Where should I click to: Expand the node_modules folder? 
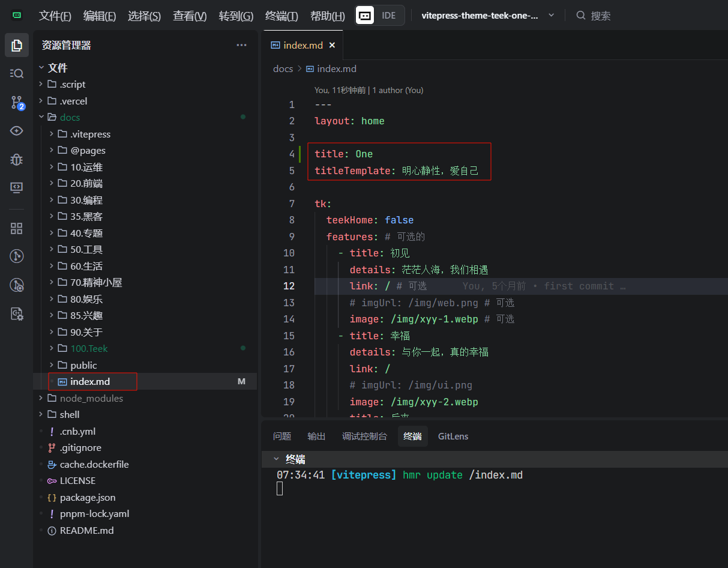(x=145, y=398)
